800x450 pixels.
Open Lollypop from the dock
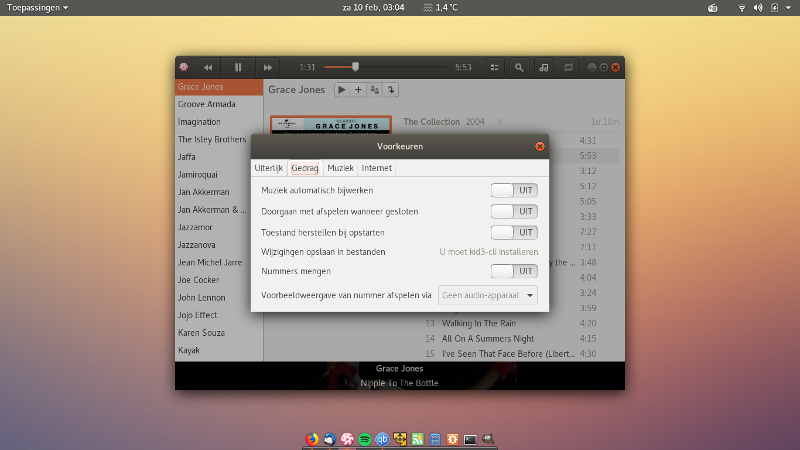[347, 439]
